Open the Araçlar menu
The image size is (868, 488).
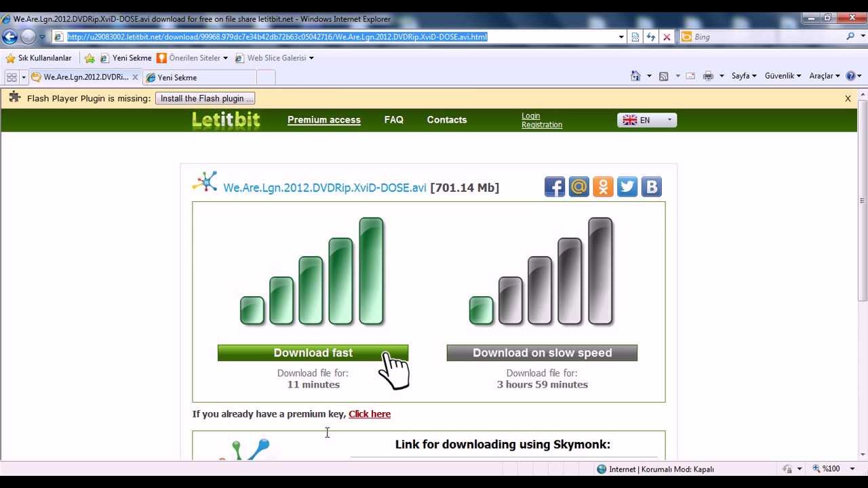pyautogui.click(x=825, y=76)
